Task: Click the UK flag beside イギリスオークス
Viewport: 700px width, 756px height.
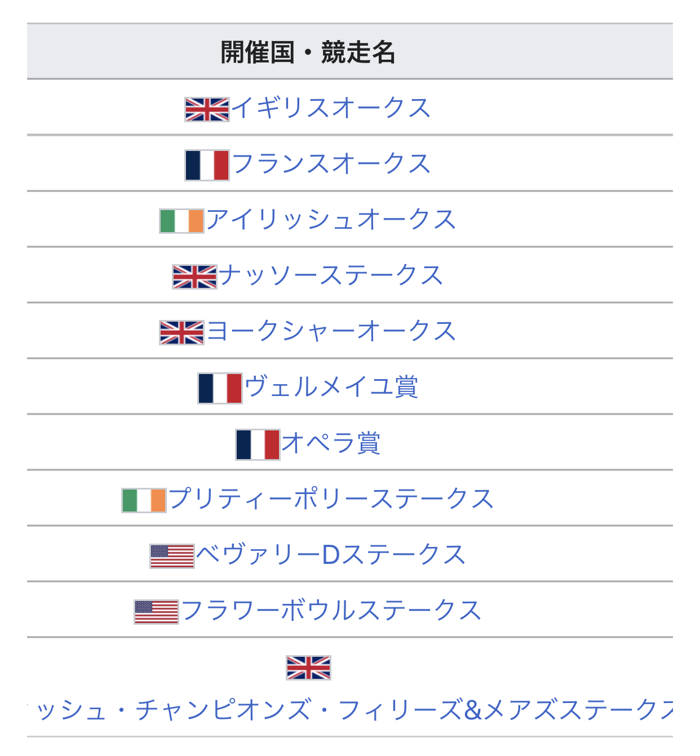Action: [207, 109]
